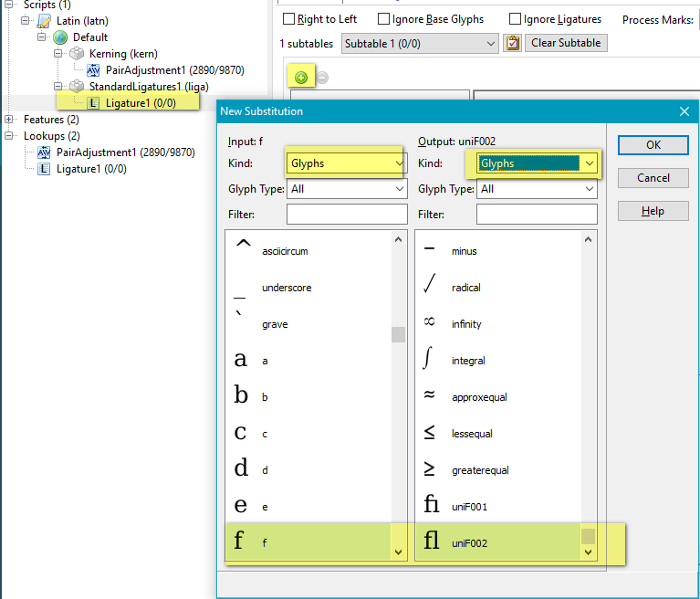
Task: Select Features (2) tree label
Action: [51, 120]
